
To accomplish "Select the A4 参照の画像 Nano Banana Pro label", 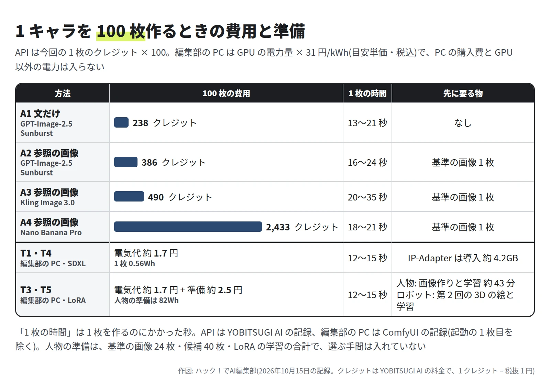I will coord(63,227).
